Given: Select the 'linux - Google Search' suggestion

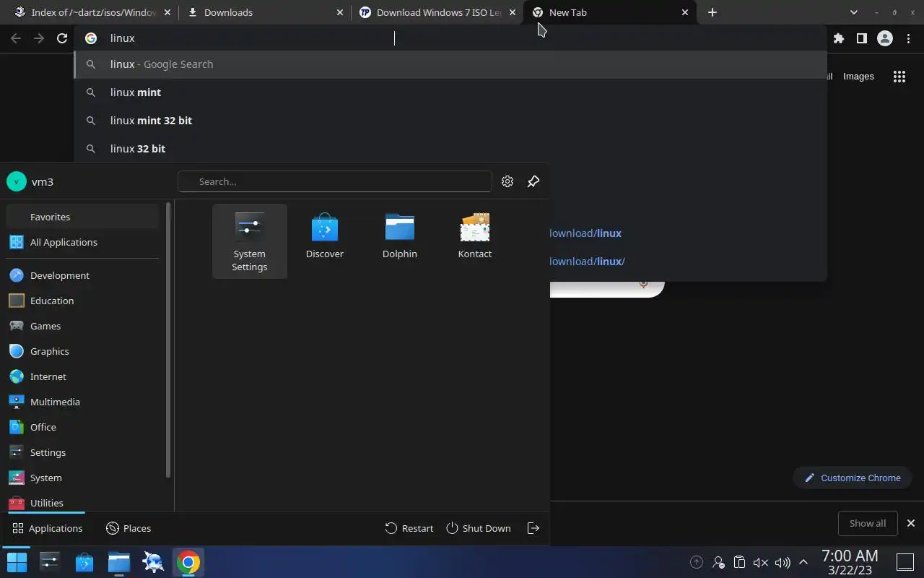Looking at the screenshot, I should 450,64.
